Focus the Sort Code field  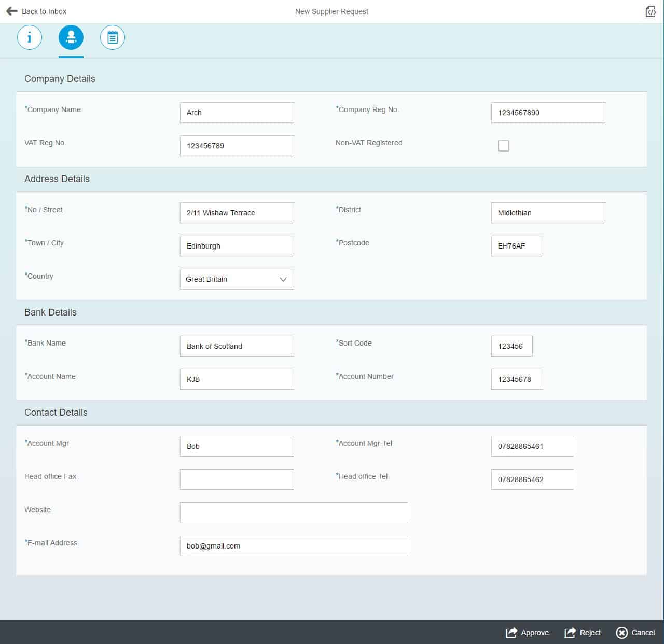click(512, 346)
